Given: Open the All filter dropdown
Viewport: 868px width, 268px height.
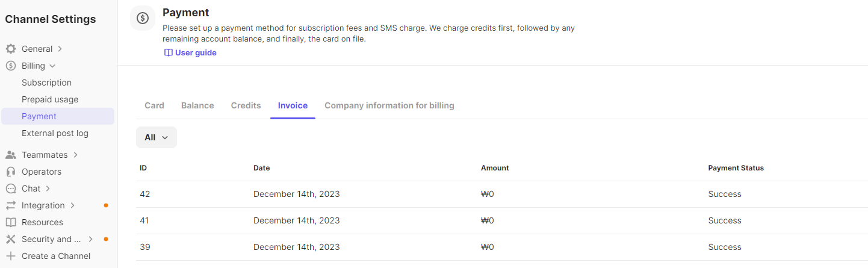Looking at the screenshot, I should [157, 137].
